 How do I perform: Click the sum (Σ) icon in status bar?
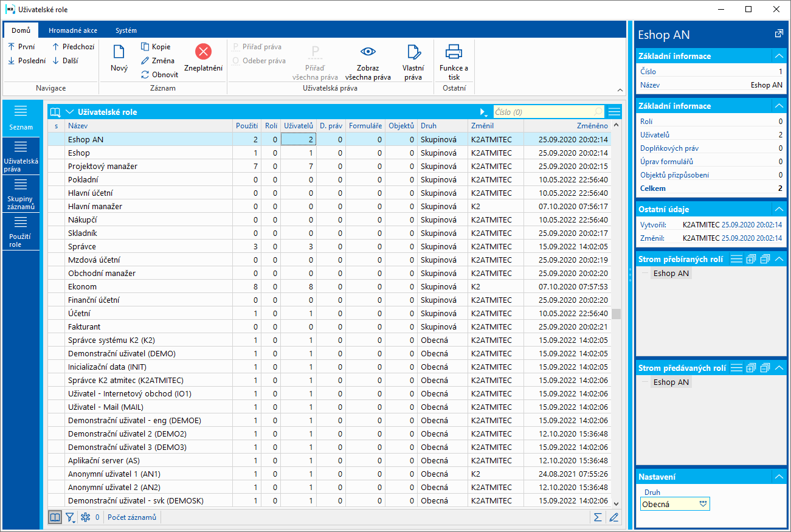click(x=598, y=517)
